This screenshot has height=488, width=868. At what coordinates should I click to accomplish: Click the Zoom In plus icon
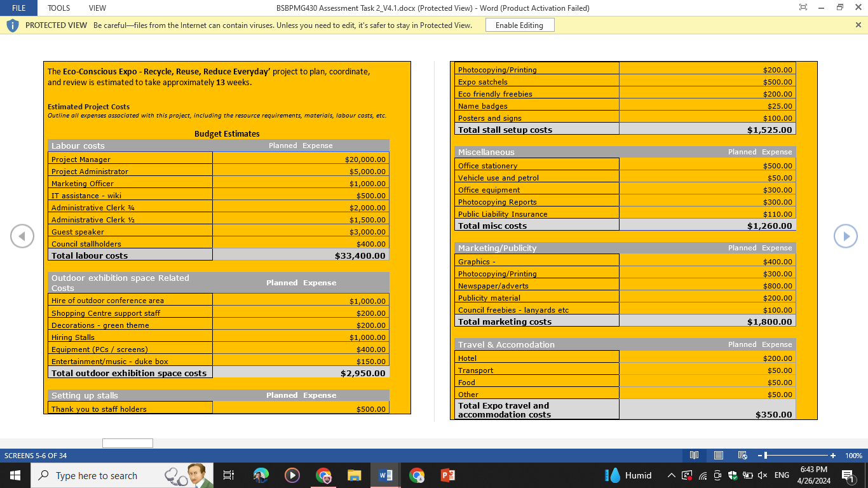pyautogui.click(x=832, y=455)
